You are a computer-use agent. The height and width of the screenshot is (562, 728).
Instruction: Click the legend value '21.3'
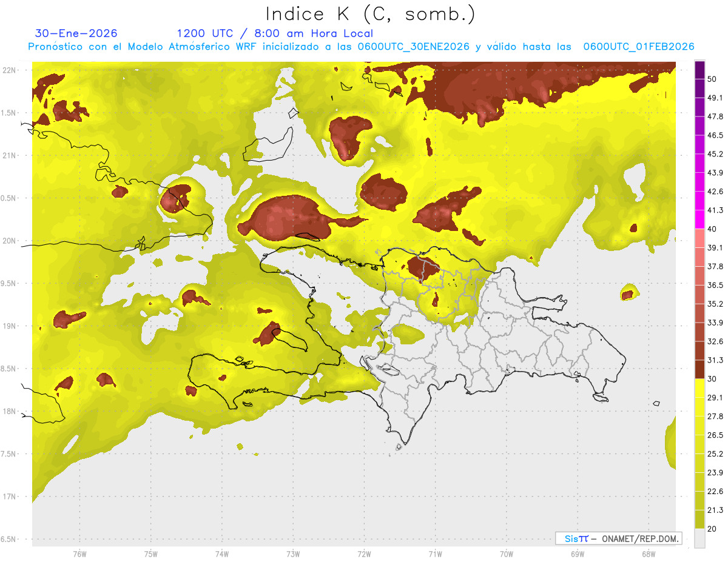click(x=715, y=510)
